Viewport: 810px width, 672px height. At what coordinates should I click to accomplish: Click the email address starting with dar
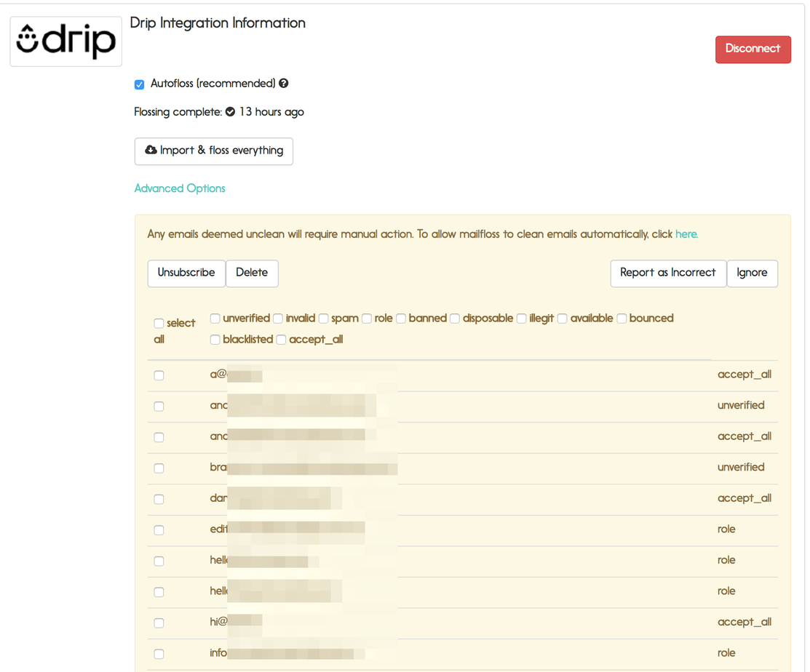pyautogui.click(x=276, y=498)
